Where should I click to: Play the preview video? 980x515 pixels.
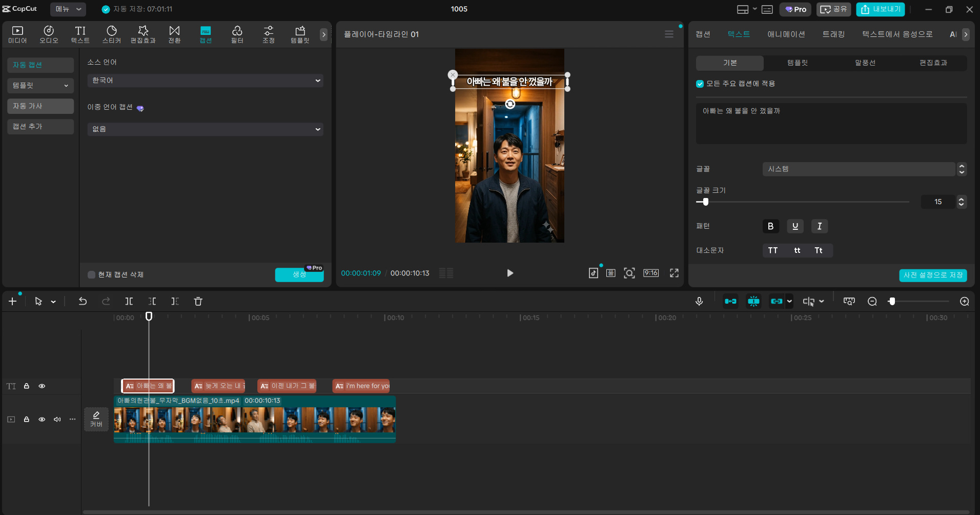pyautogui.click(x=509, y=273)
